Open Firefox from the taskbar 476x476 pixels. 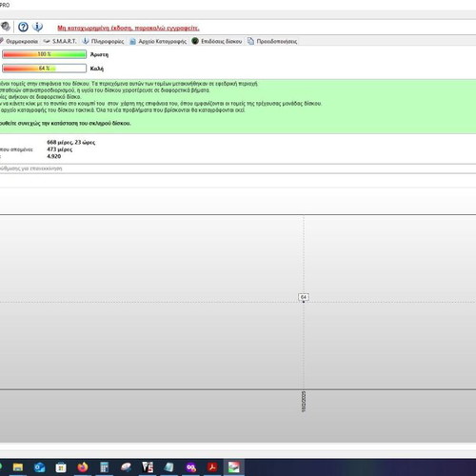click(x=83, y=467)
